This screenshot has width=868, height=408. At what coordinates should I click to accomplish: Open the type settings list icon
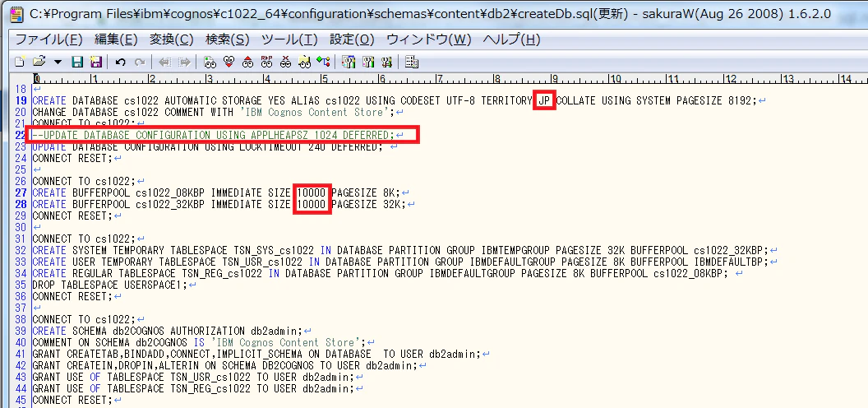pyautogui.click(x=349, y=62)
